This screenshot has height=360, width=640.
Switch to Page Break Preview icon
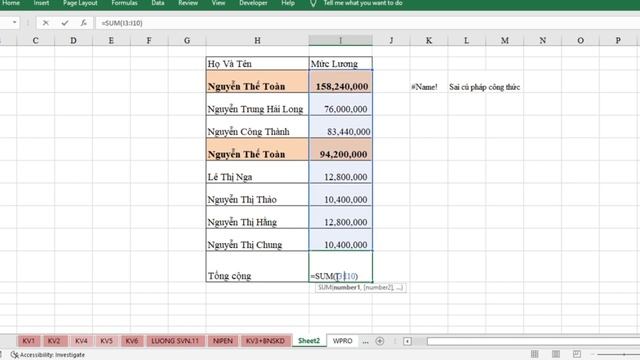[577, 354]
